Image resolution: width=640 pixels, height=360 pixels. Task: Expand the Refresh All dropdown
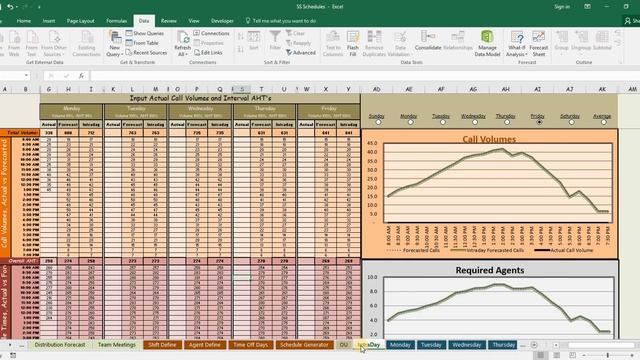[182, 51]
